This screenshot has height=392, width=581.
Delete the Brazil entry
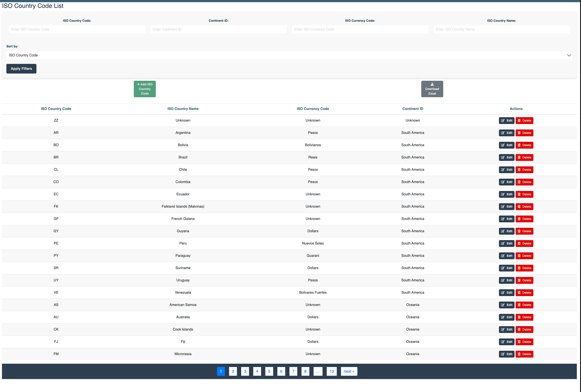click(524, 157)
